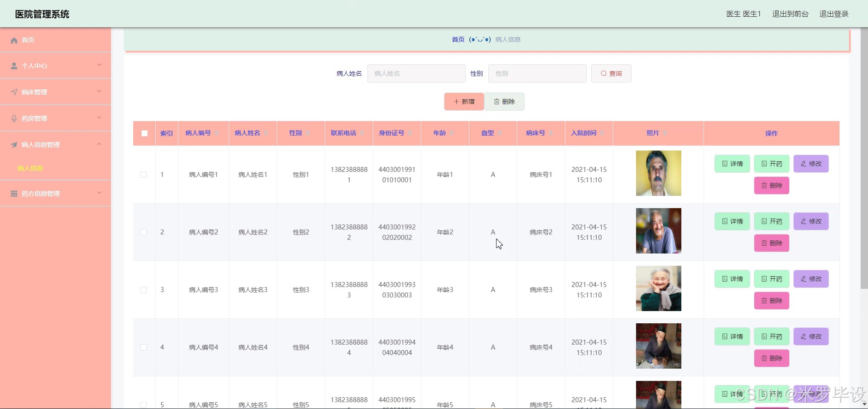
Task: Tick the checkbox for row 病人编号2
Action: 144,232
